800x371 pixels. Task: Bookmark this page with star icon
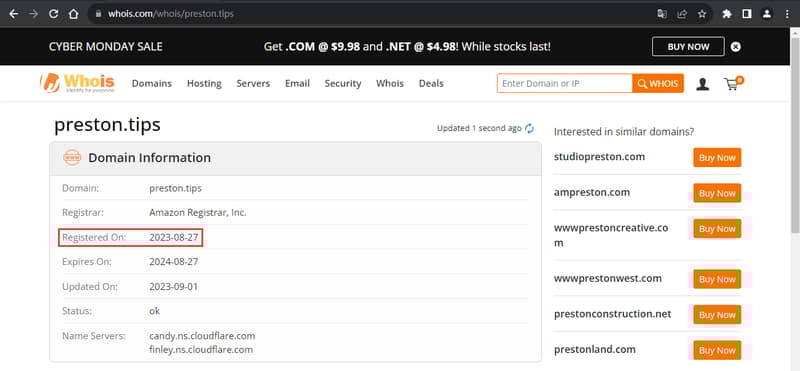(x=702, y=14)
